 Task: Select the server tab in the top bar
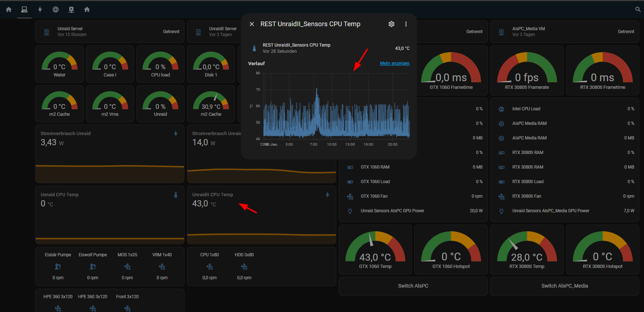tap(24, 9)
